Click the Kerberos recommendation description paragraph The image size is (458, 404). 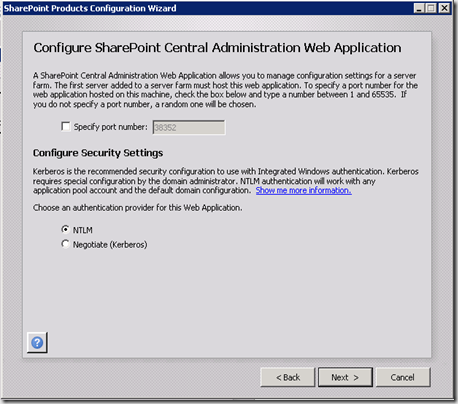(x=226, y=181)
